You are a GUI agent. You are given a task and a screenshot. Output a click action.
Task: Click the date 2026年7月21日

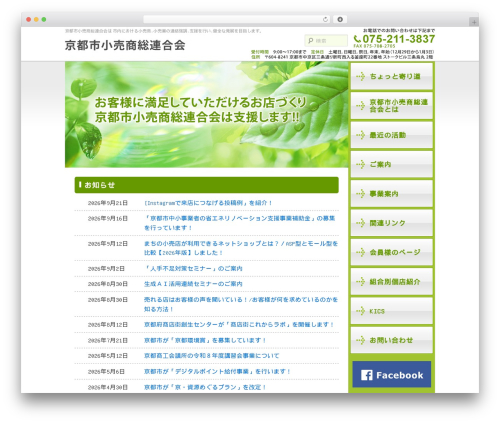coord(108,340)
